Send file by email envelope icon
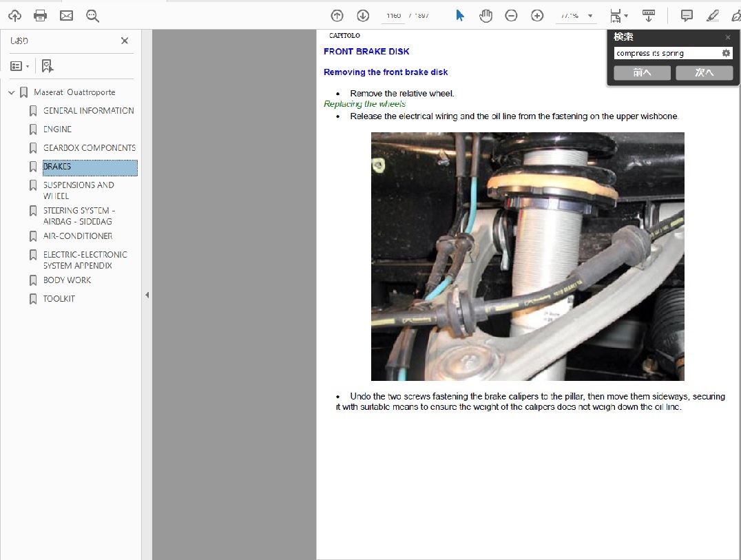 click(66, 16)
